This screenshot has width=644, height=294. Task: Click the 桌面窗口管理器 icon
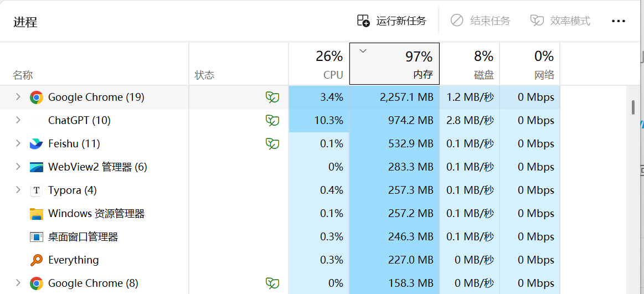point(37,237)
